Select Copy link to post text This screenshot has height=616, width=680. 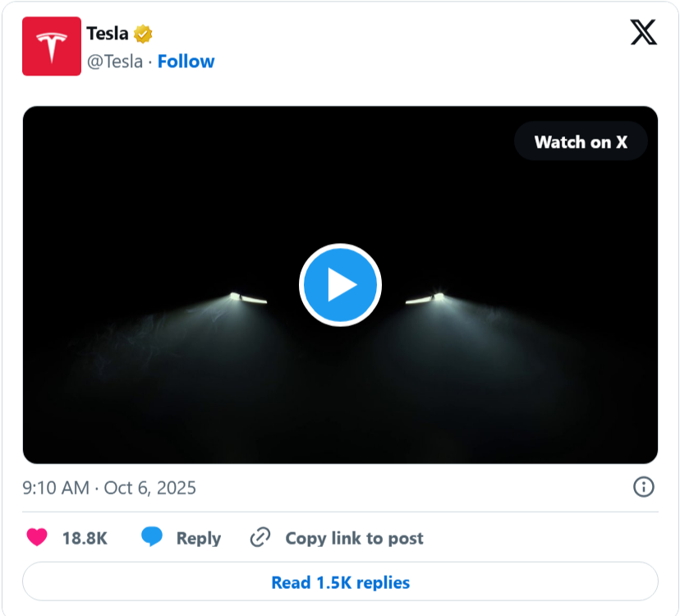pos(354,539)
